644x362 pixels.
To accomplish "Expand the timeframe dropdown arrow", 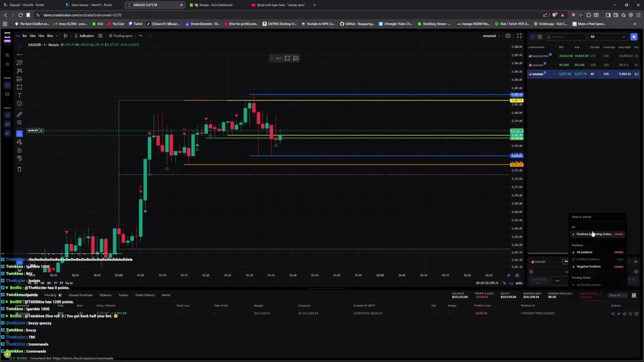I will tap(56, 36).
